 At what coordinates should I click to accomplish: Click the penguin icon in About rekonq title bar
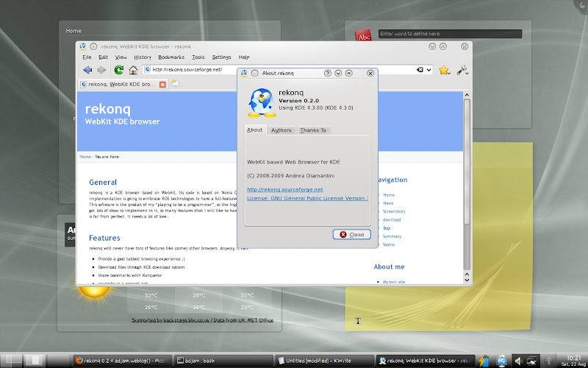pos(244,73)
